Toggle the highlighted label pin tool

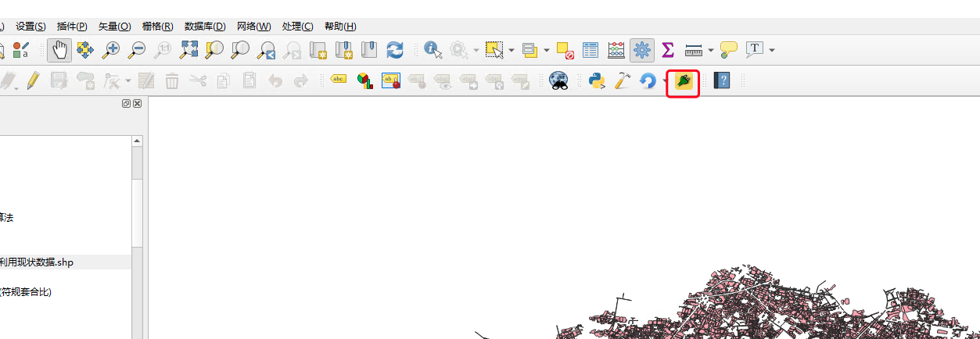point(390,80)
